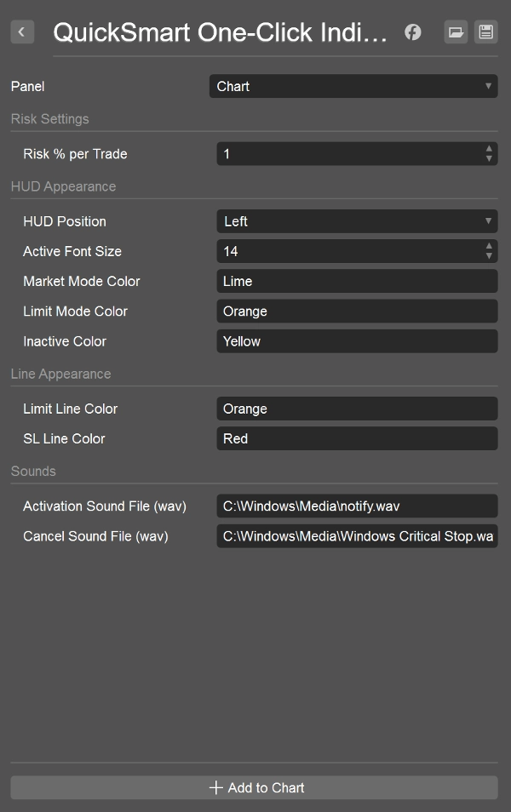511x812 pixels.
Task: Open the HUD Position dropdown
Action: [357, 221]
